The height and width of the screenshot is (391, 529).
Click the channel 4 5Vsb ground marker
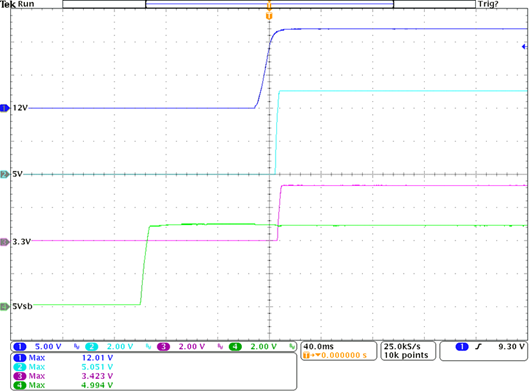tap(5, 306)
